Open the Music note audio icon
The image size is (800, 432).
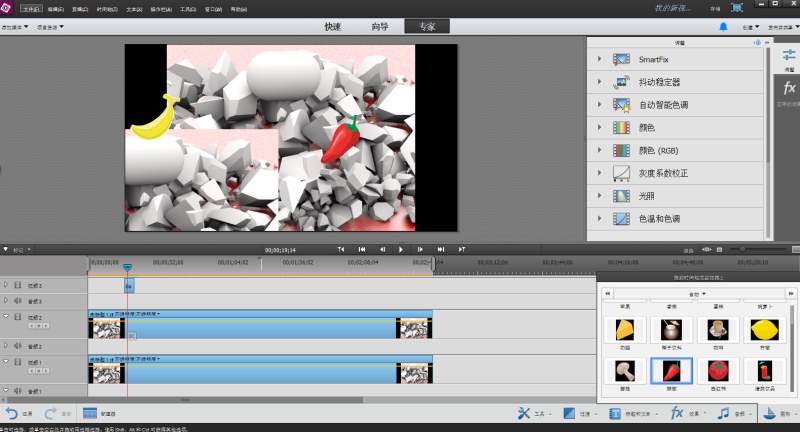tap(723, 413)
